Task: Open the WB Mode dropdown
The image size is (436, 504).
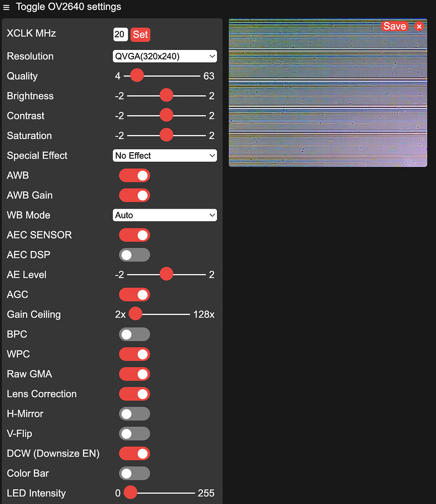Action: point(165,215)
